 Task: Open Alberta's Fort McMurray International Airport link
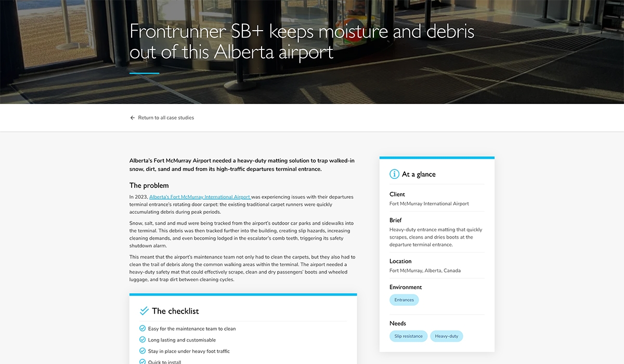tap(200, 197)
